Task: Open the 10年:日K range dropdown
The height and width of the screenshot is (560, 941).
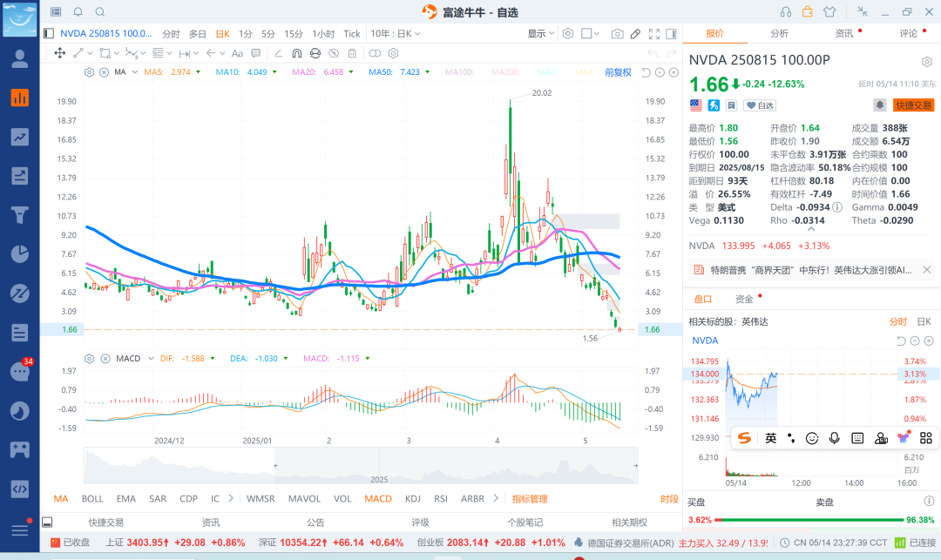Action: pos(396,34)
